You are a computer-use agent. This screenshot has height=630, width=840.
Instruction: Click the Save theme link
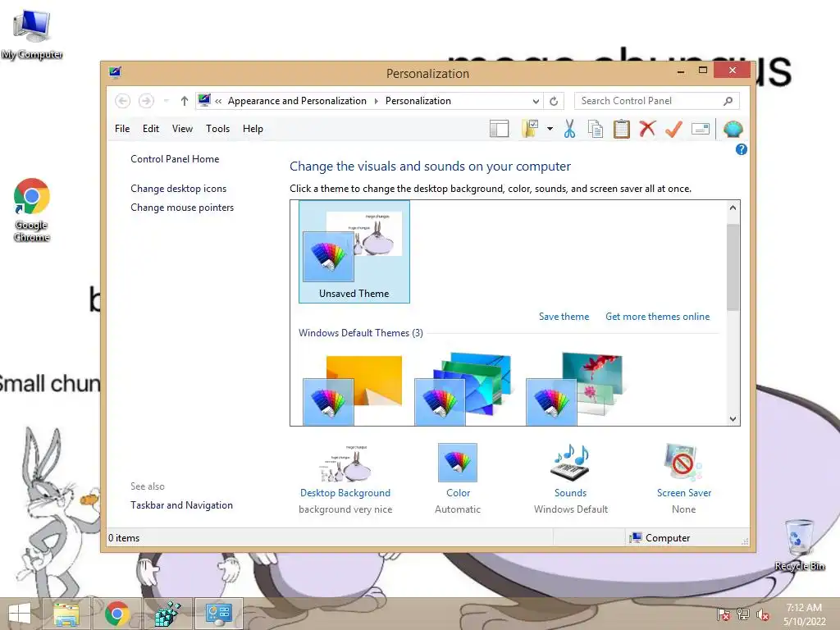tap(564, 317)
